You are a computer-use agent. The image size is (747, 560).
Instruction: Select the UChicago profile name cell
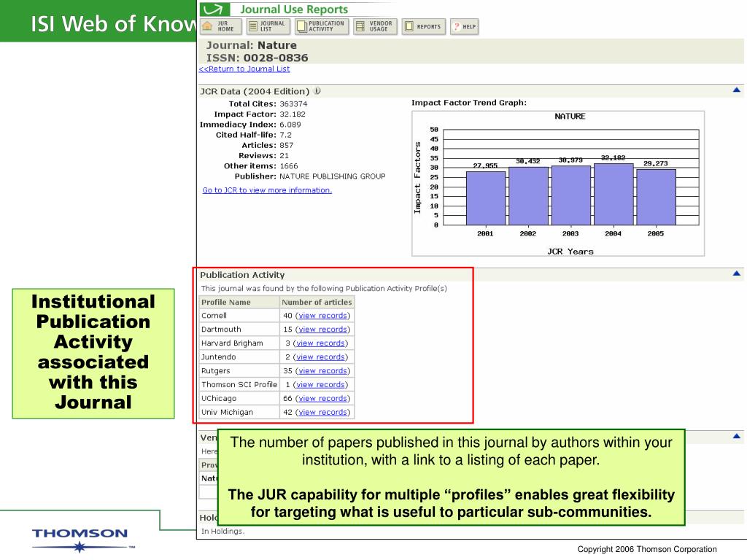click(x=239, y=398)
